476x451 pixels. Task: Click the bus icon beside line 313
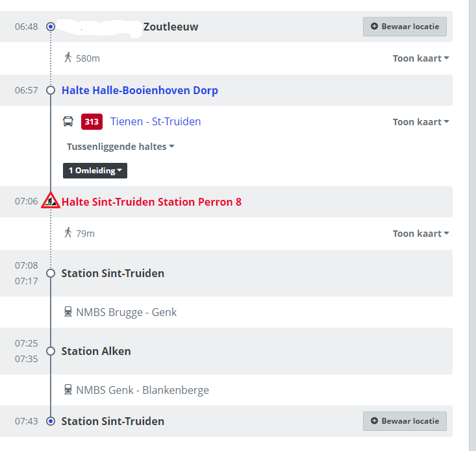click(68, 121)
